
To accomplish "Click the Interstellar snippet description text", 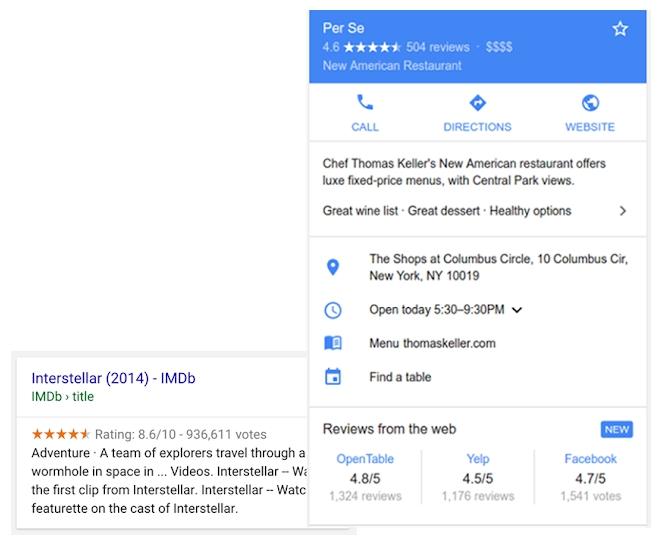I will click(168, 480).
